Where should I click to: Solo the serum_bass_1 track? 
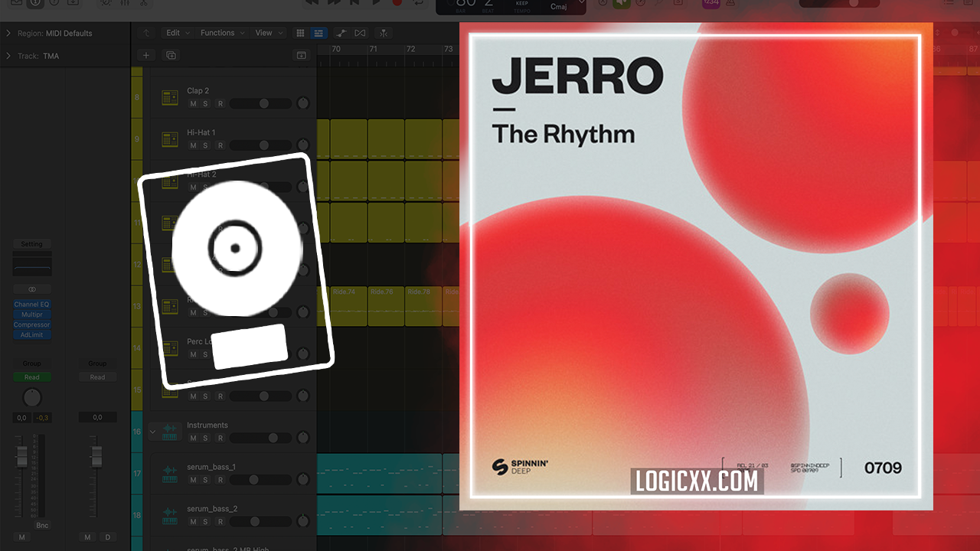(205, 480)
